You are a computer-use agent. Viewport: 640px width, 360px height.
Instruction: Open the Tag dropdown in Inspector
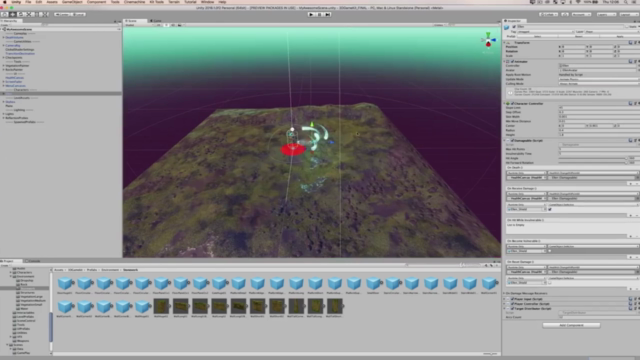point(547,31)
